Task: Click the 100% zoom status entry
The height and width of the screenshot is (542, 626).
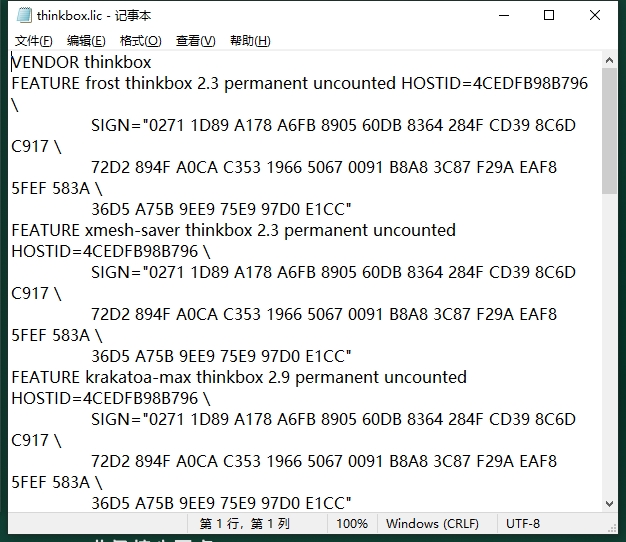Action: click(x=352, y=523)
